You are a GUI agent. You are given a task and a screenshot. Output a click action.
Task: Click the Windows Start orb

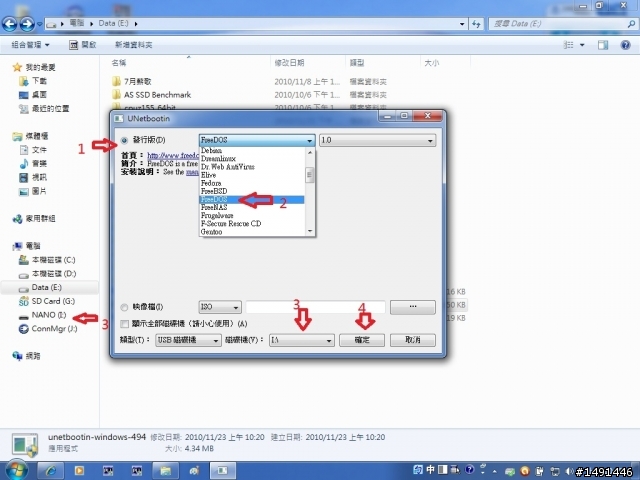(17, 470)
